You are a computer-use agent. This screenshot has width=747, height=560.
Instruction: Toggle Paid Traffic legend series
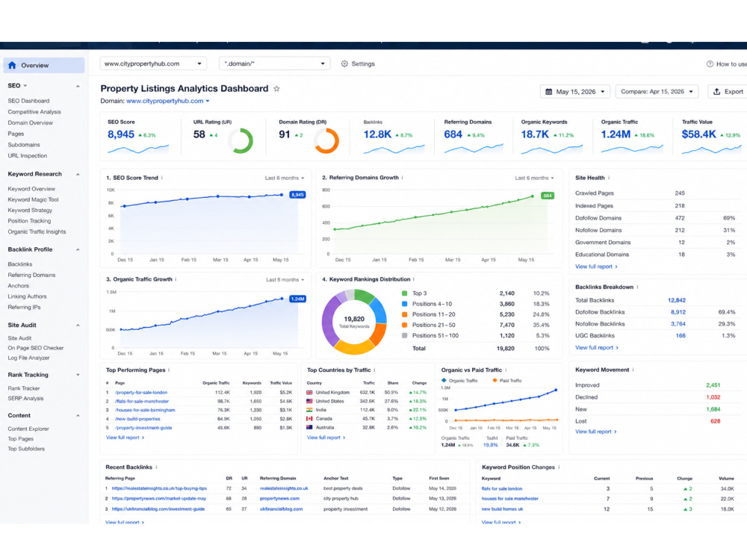(507, 381)
